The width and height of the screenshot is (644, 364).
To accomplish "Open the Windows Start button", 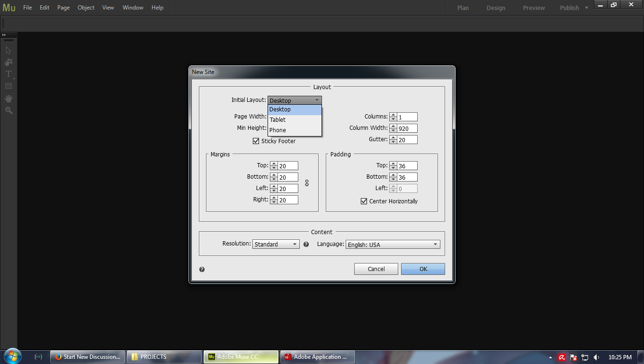I will [x=12, y=356].
